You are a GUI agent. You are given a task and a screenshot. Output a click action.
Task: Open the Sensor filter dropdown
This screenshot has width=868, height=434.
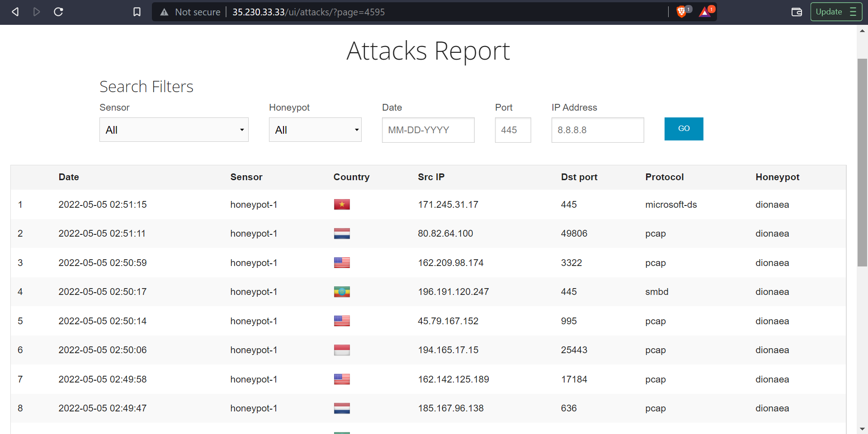tap(174, 130)
